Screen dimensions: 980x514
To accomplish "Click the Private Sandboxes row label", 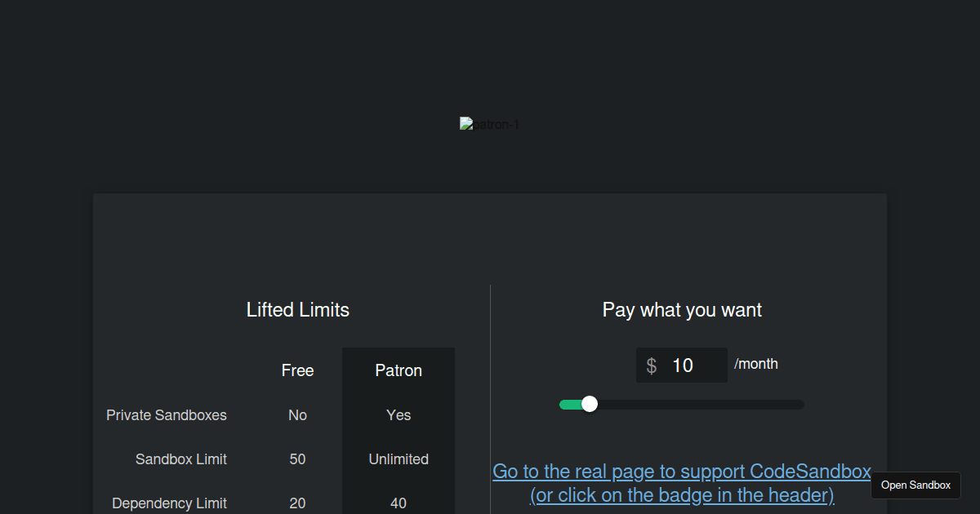I will pos(167,415).
